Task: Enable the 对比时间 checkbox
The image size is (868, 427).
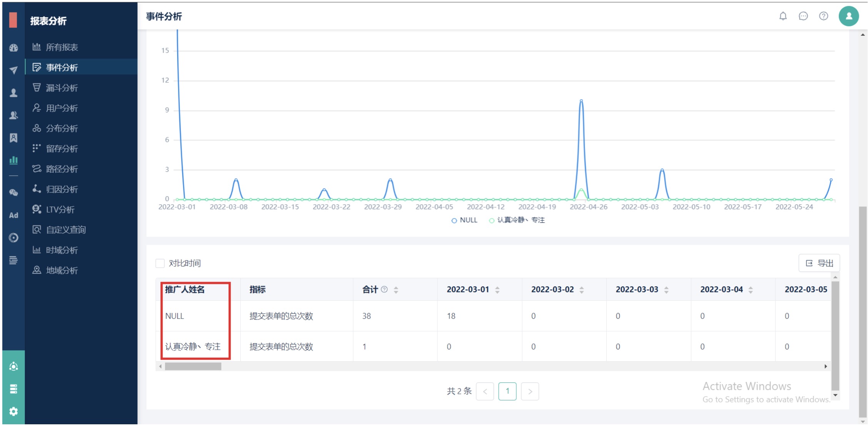Action: tap(160, 263)
